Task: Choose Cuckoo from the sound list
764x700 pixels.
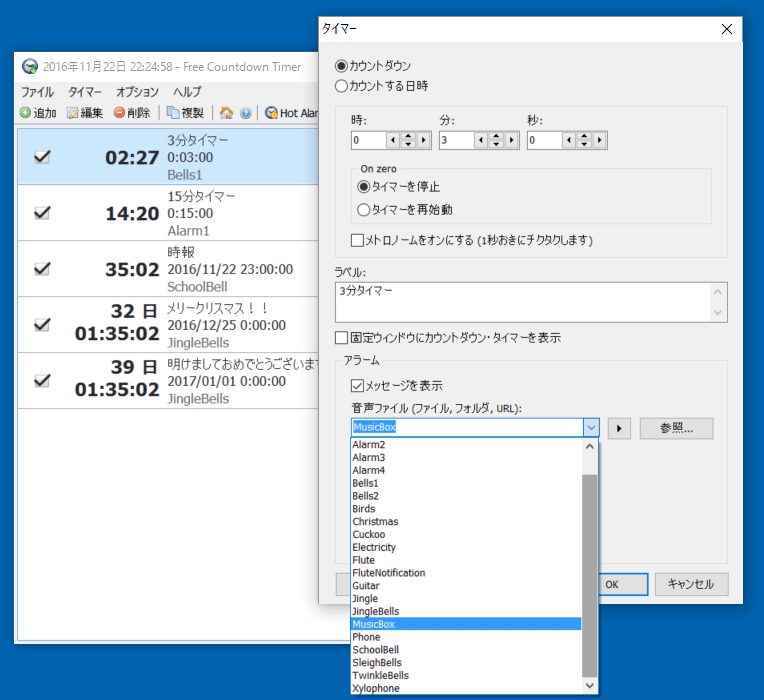Action: 466,534
